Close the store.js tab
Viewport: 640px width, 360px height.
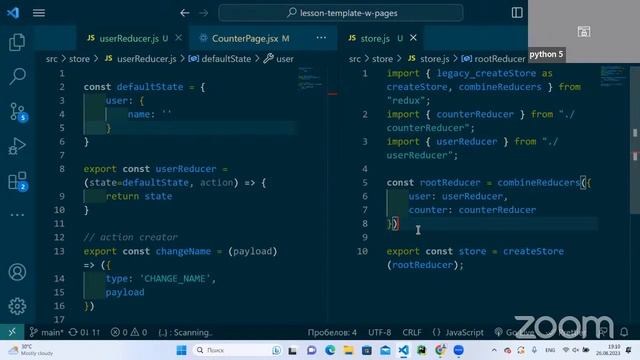pos(413,38)
